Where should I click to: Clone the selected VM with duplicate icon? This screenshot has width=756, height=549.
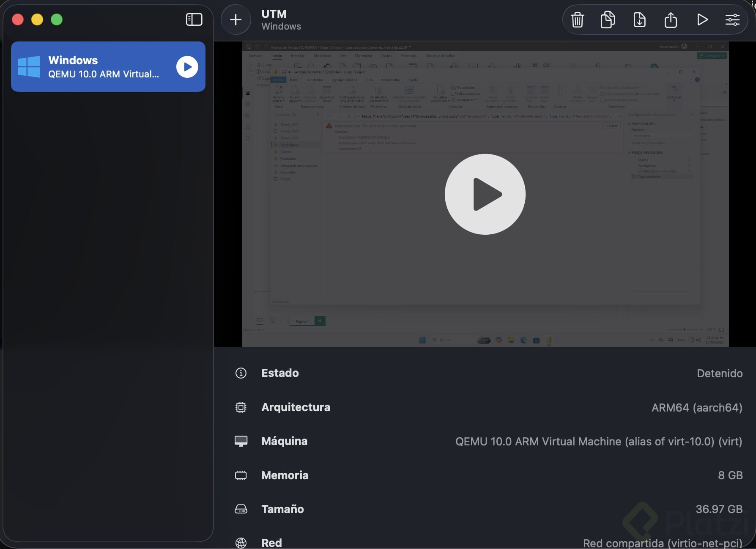click(608, 19)
